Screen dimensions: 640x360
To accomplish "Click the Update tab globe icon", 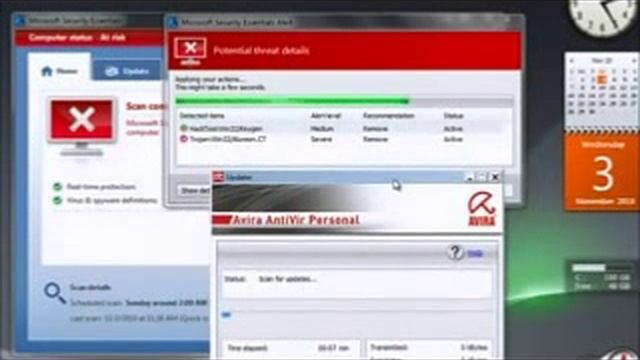I will pyautogui.click(x=111, y=71).
